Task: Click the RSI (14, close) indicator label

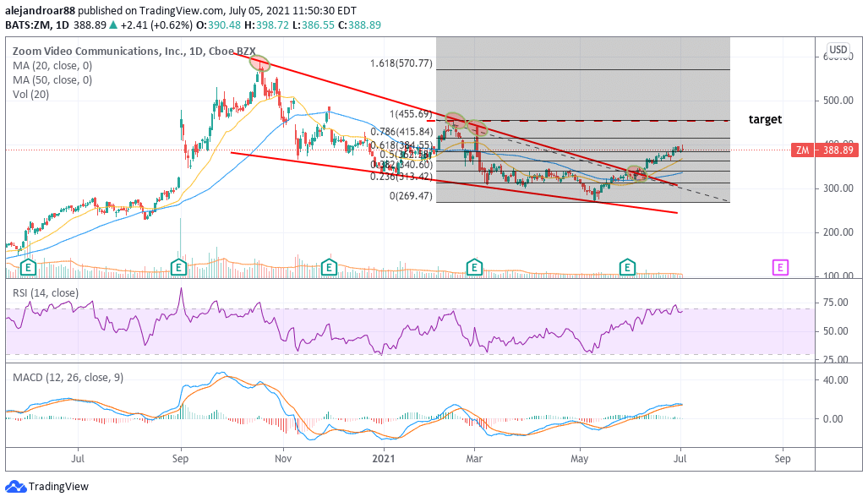Action: point(46,292)
